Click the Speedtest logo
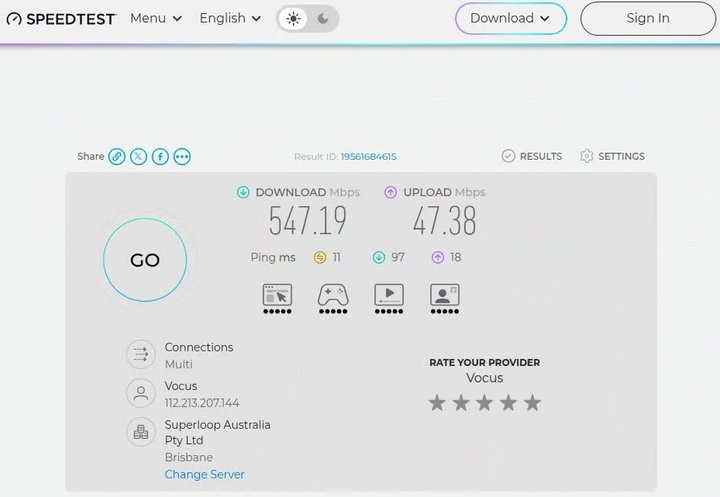Viewport: 720px width, 497px height. click(x=61, y=19)
